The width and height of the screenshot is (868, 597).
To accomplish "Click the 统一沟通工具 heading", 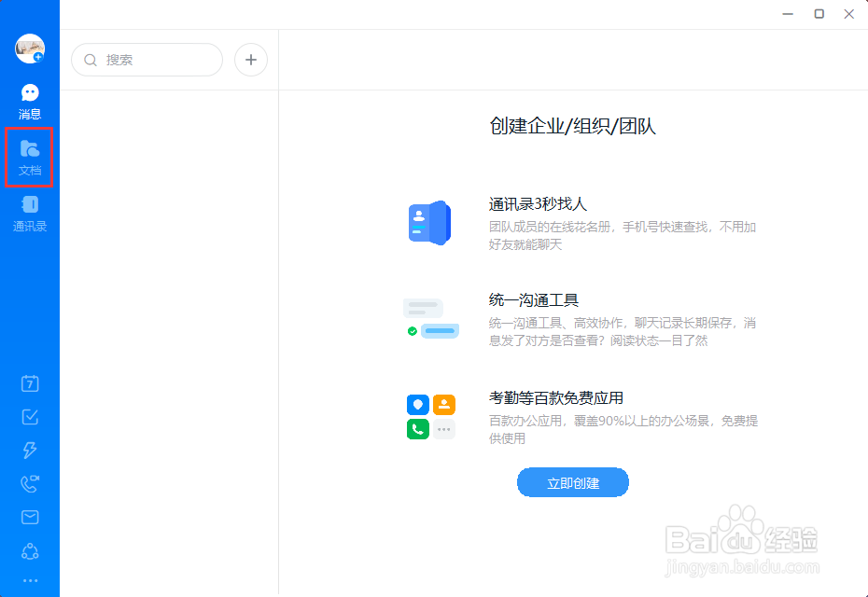I will 534,300.
